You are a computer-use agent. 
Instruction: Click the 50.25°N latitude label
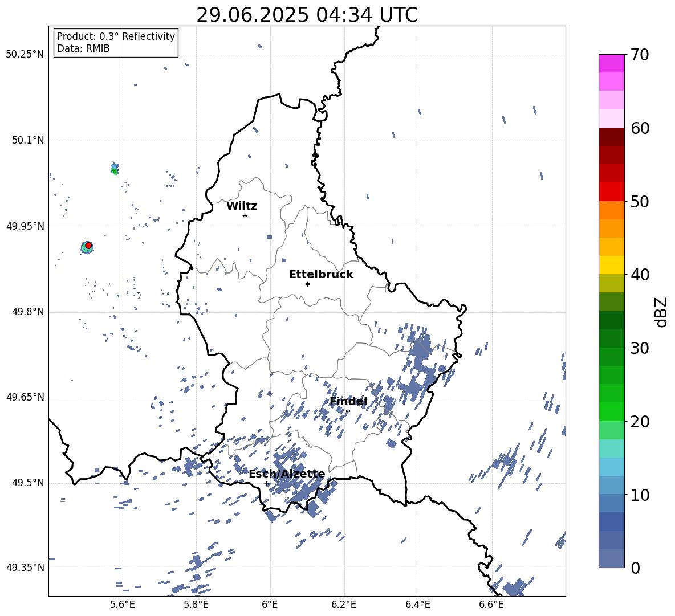coord(25,55)
